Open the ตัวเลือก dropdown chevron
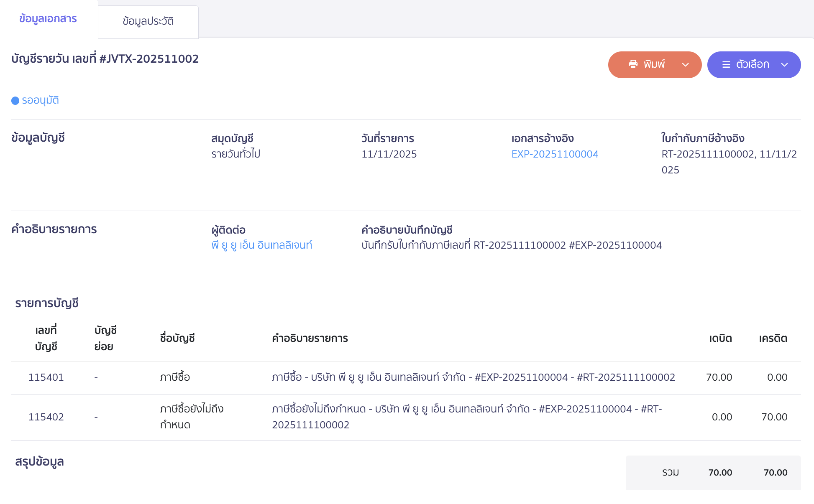The width and height of the screenshot is (814, 504). (x=784, y=64)
